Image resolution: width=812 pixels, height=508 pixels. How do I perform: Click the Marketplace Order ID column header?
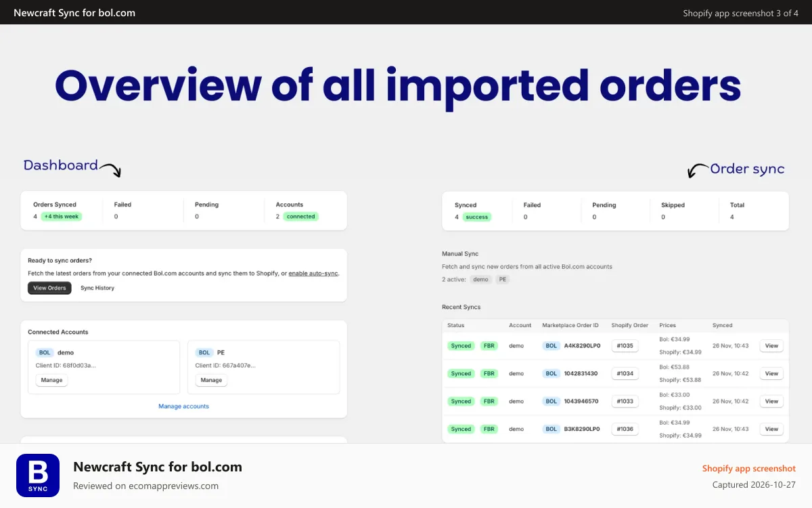570,325
